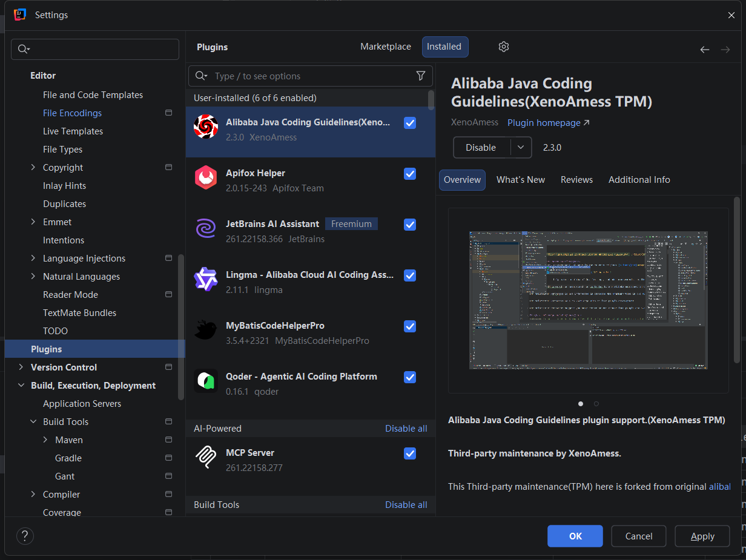Image resolution: width=746 pixels, height=560 pixels.
Task: Switch to the Installed tab
Action: (x=444, y=47)
